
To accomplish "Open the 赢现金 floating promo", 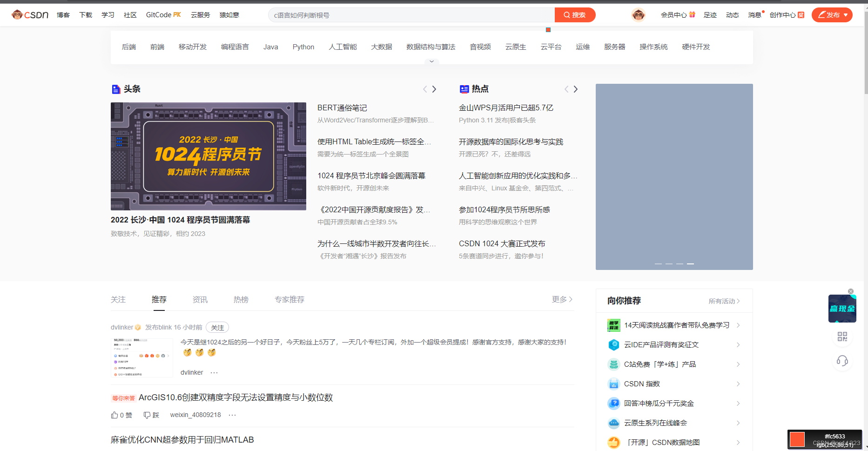I will coord(842,309).
